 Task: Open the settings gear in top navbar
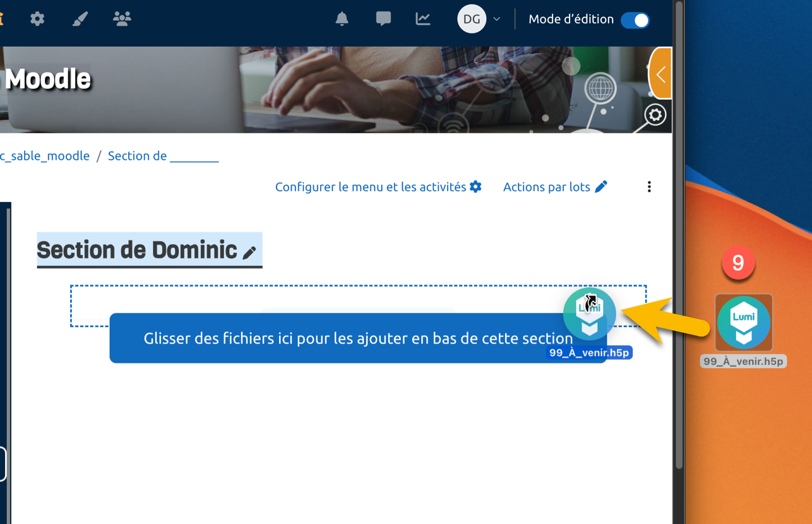point(37,19)
